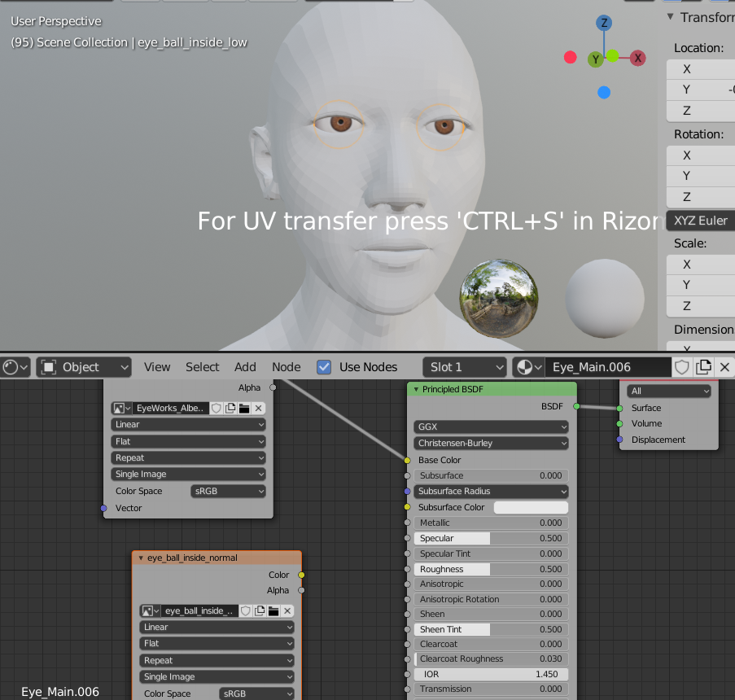Open the XYZ Euler rotation mode dropdown
The height and width of the screenshot is (700, 735).
coord(701,221)
